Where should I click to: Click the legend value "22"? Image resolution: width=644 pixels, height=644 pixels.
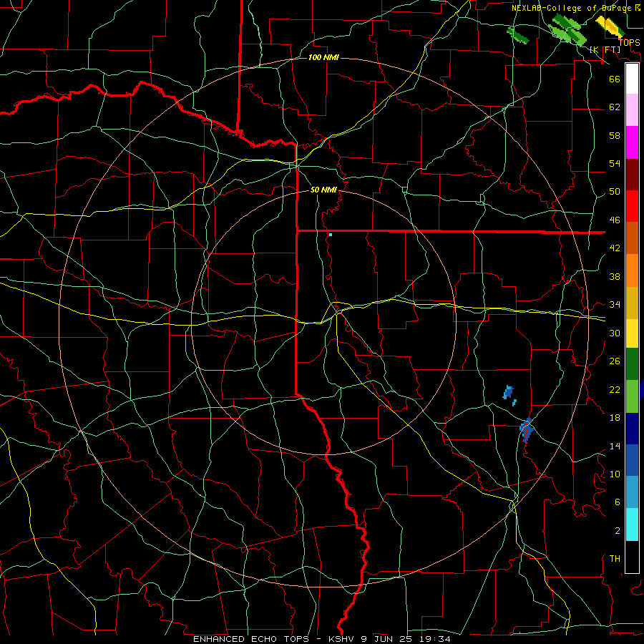pos(615,389)
